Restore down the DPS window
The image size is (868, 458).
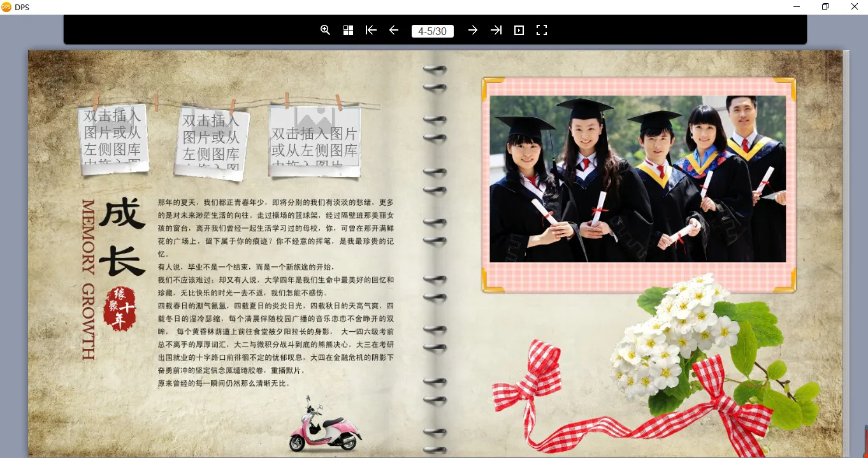click(x=825, y=7)
